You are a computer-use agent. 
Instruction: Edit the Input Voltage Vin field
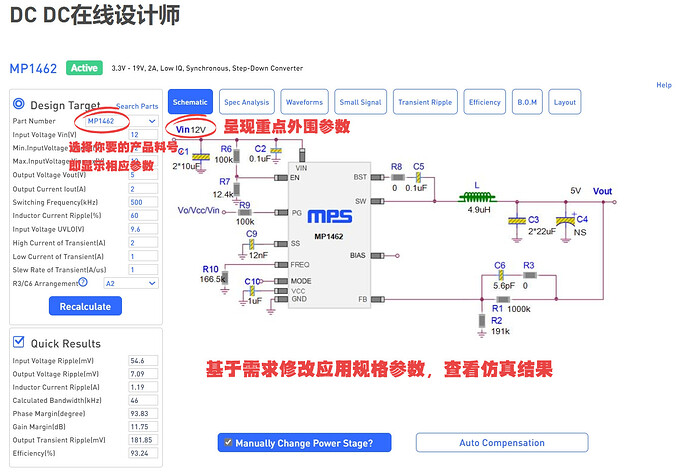point(143,135)
